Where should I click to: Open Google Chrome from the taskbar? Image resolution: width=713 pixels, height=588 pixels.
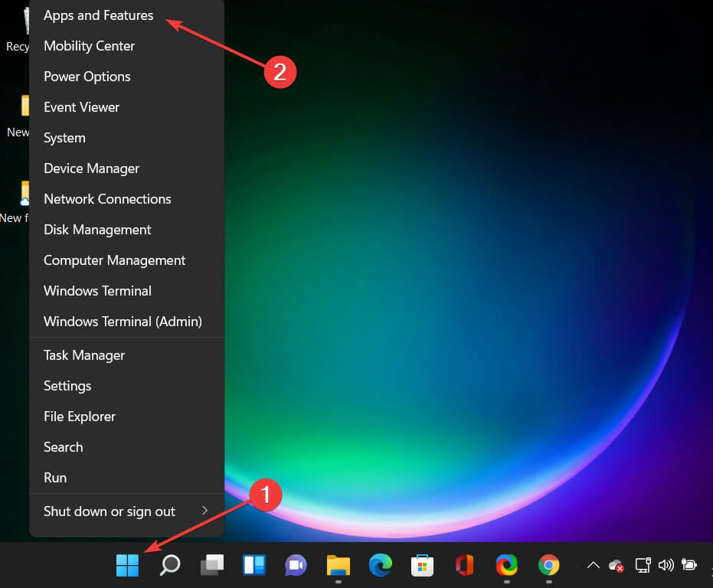(x=548, y=565)
